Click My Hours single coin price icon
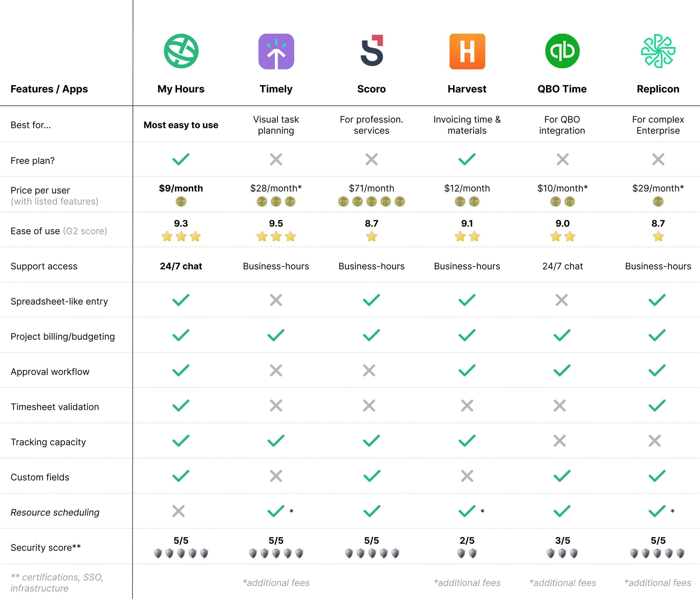 [x=181, y=202]
